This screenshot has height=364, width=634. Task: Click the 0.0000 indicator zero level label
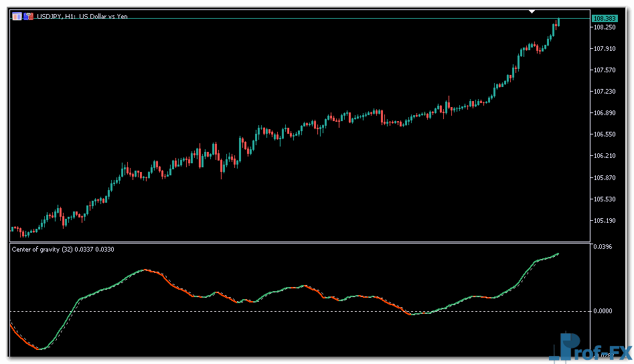(603, 311)
